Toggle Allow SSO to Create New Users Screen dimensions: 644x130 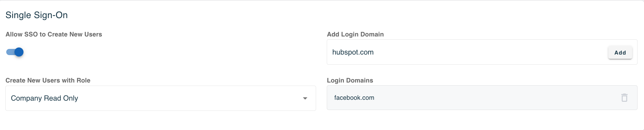[15, 52]
